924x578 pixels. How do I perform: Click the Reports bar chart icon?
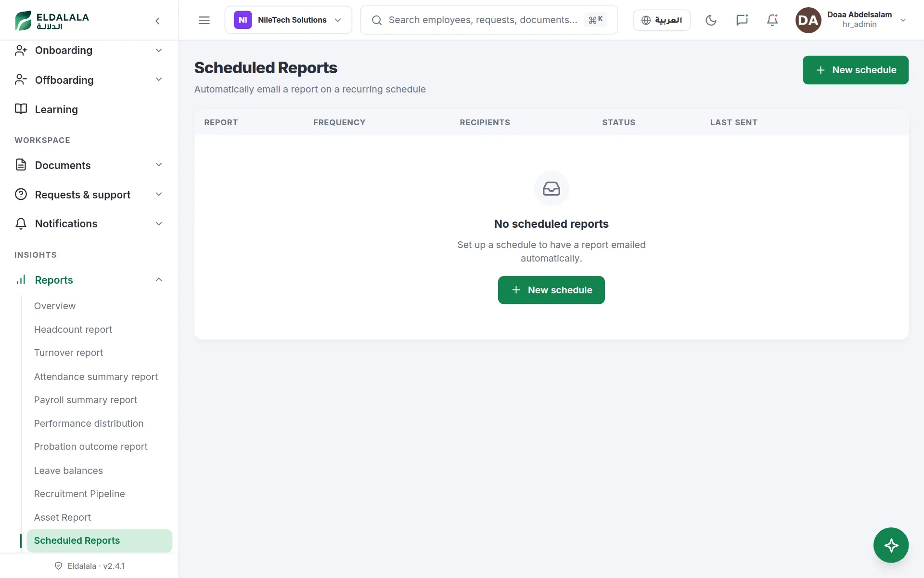pyautogui.click(x=21, y=280)
